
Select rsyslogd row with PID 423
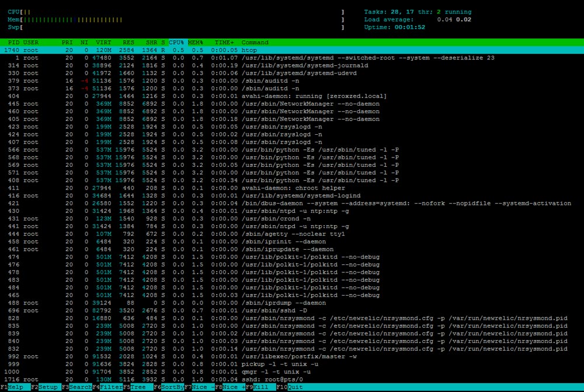[292, 127]
